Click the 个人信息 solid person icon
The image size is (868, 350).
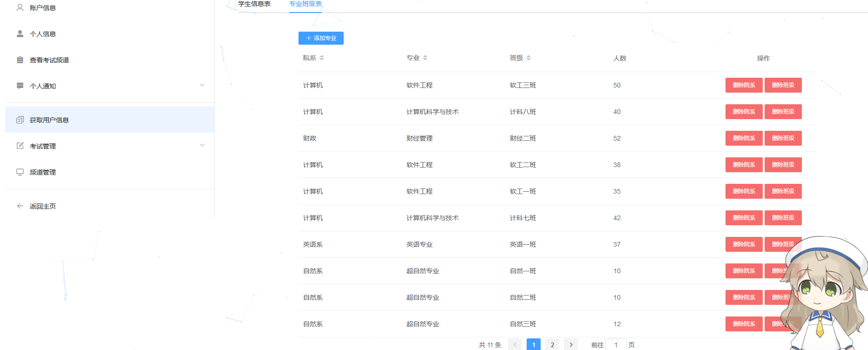[x=20, y=34]
